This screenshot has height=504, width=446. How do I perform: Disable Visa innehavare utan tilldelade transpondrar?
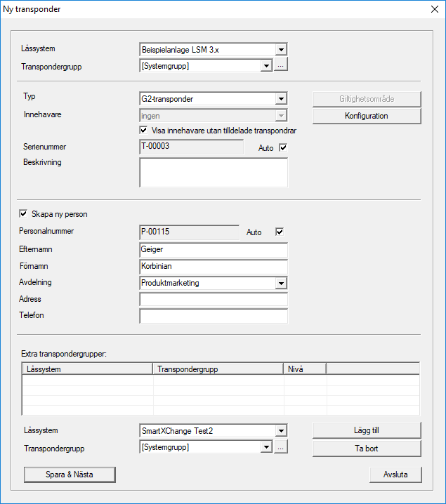(144, 130)
